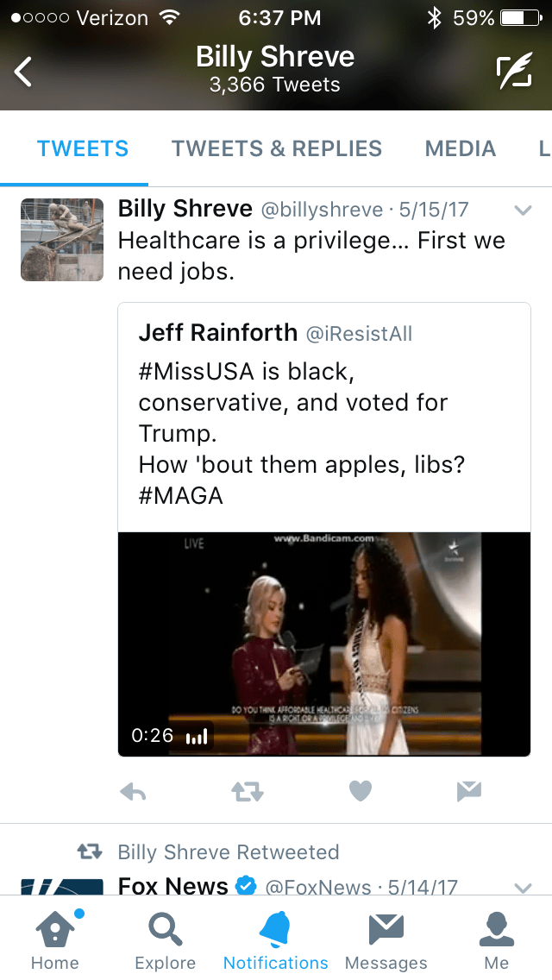Screen dimensions: 552x980
Task: Reply to Billy Shreve's healthcare tweet
Action: pos(133,791)
